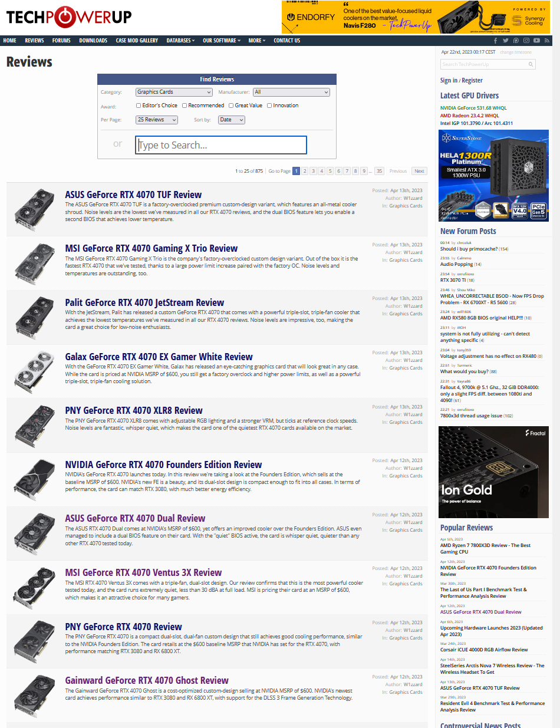Open the Sort by Date dropdown
The width and height of the screenshot is (560, 728).
[x=231, y=120]
